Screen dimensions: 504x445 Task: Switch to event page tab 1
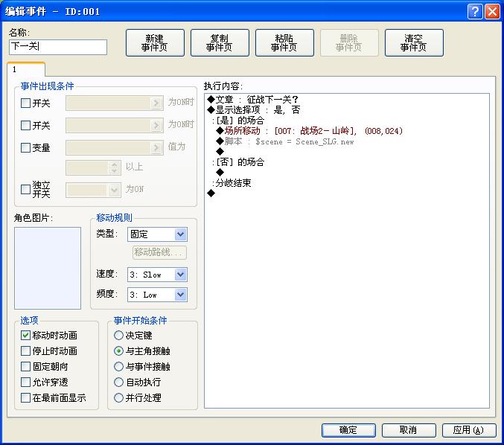click(x=26, y=69)
